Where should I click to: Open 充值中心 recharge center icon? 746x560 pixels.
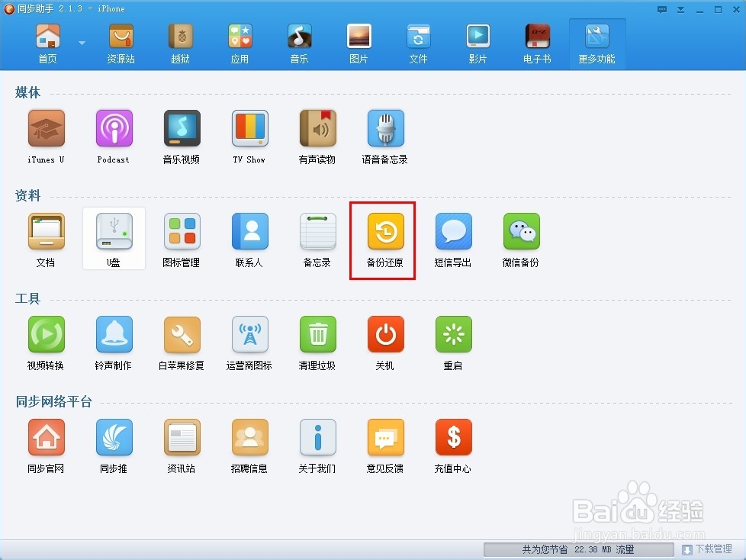tap(454, 437)
